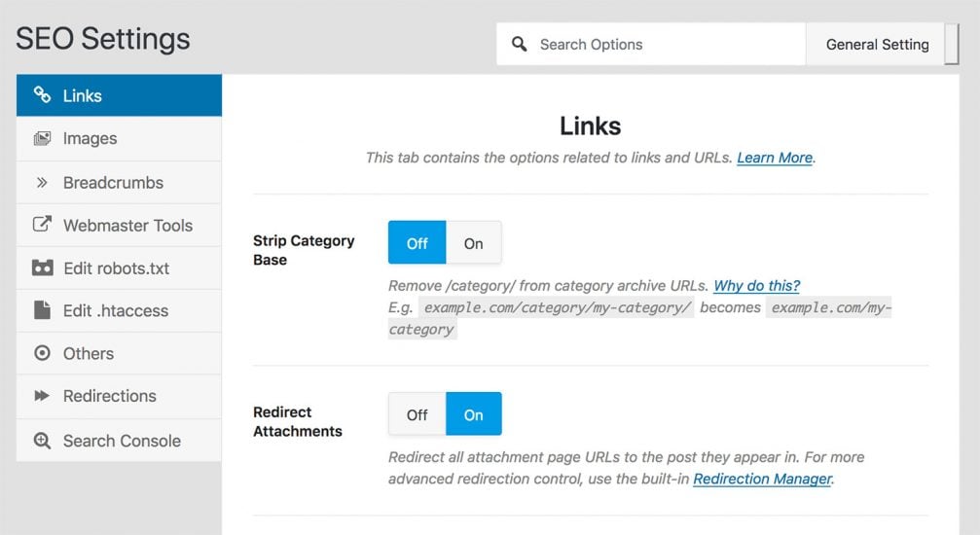This screenshot has height=535, width=980.
Task: Click the Breadcrumbs double-chevron icon
Action: pyautogui.click(x=42, y=183)
